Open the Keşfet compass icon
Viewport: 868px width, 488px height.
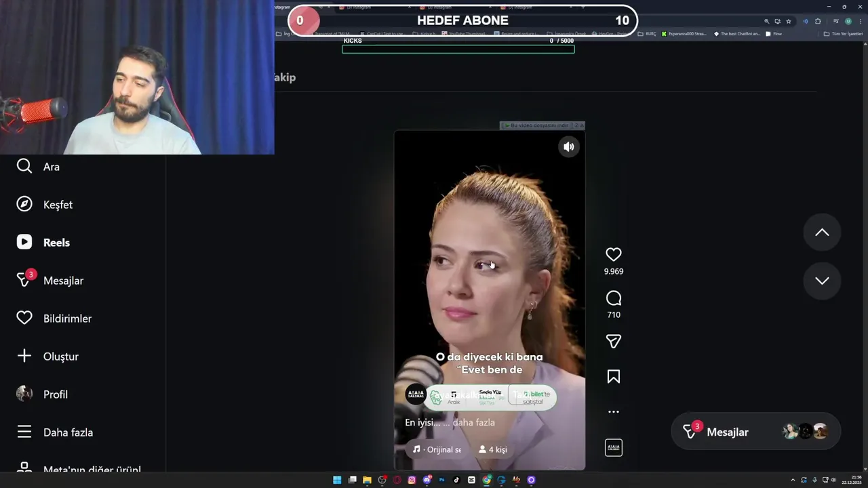click(24, 204)
